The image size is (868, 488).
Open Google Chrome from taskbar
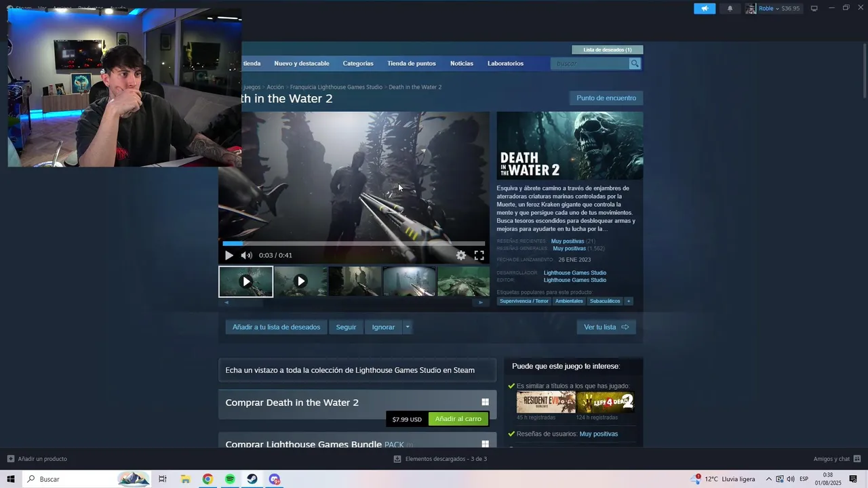click(208, 479)
